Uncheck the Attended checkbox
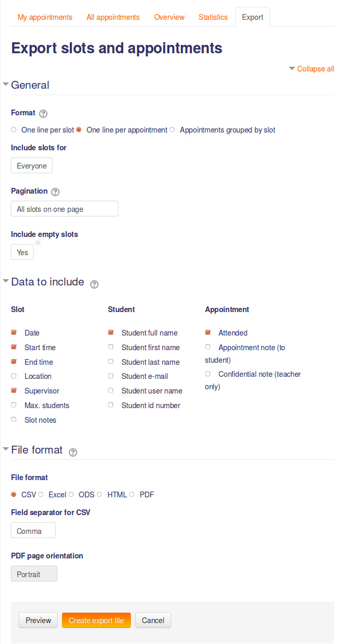The height and width of the screenshot is (644, 341). click(x=208, y=332)
